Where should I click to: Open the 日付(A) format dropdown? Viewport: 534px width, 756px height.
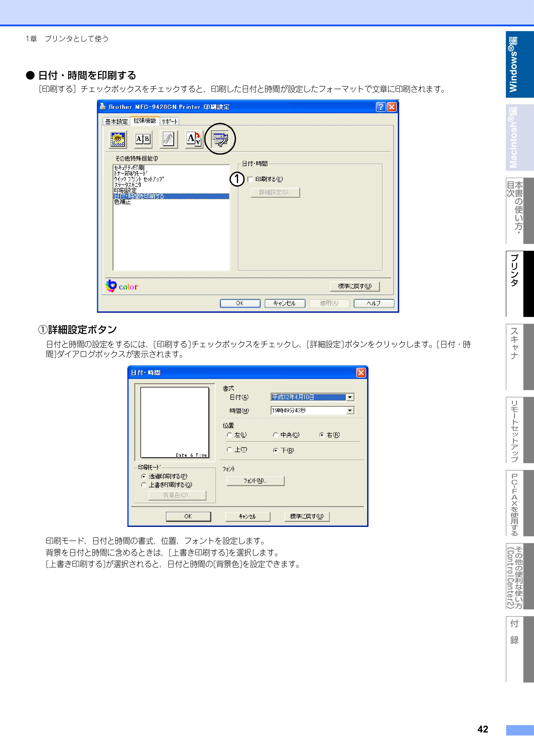350,397
